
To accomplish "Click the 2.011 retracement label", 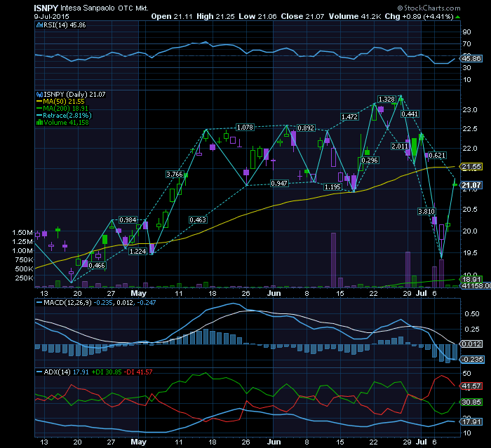I will click(x=400, y=146).
